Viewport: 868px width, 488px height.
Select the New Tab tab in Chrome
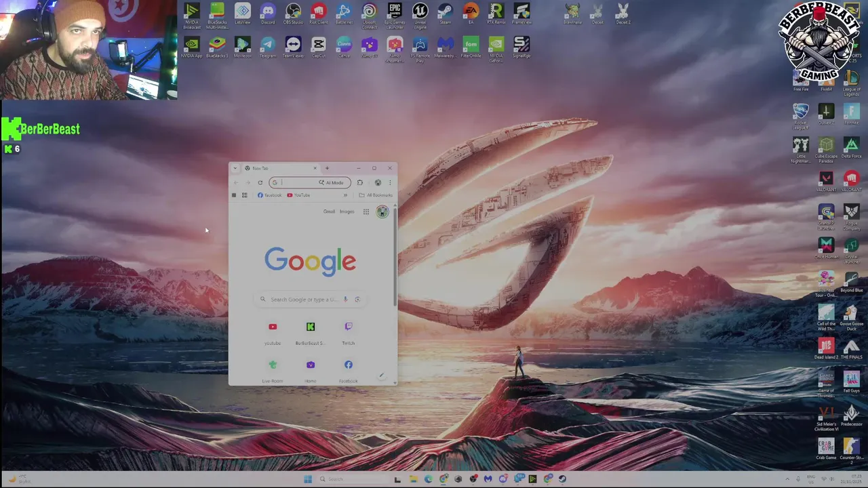click(x=280, y=168)
